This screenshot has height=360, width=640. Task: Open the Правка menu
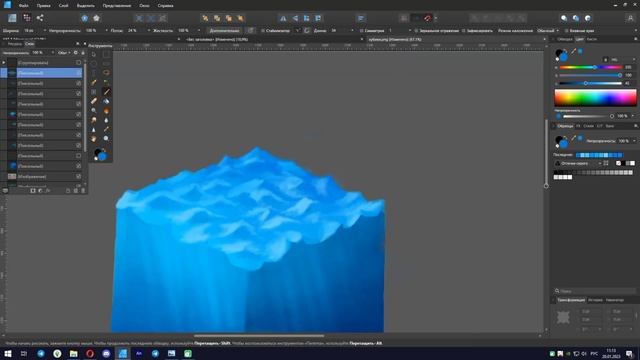43,6
